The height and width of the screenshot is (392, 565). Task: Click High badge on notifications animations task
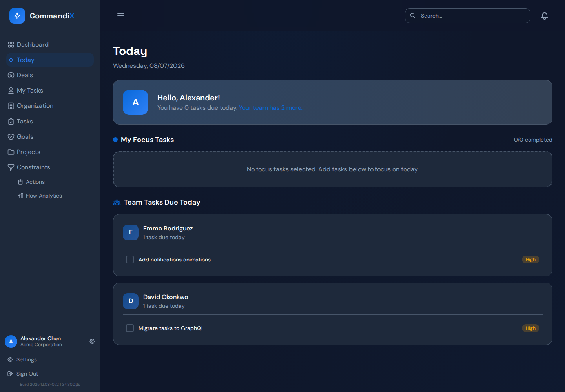tap(530, 260)
